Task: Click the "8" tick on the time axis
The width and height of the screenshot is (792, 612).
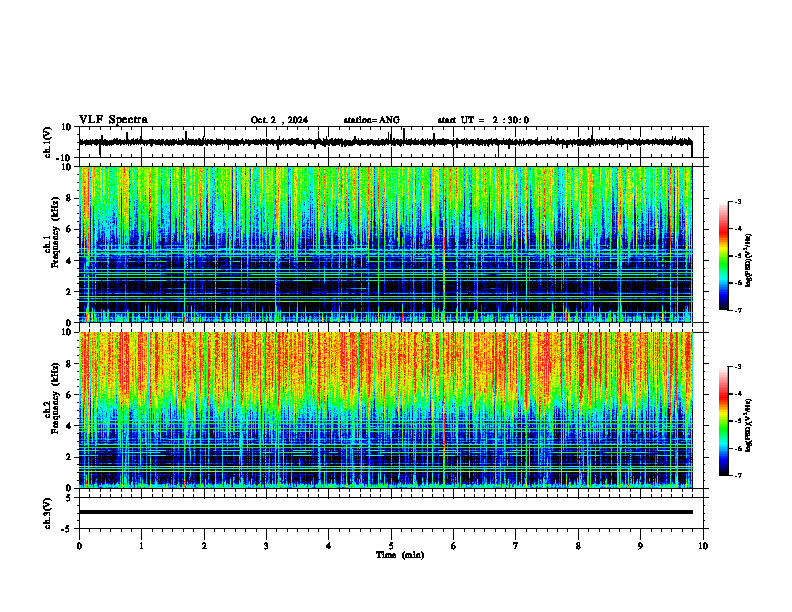Action: click(x=578, y=546)
